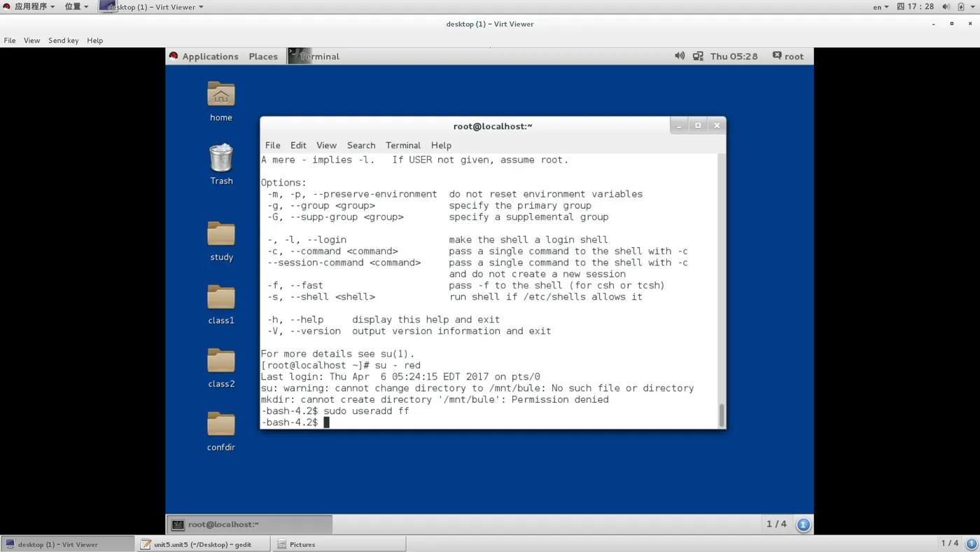
Task: Expand the en input language dropdown
Action: (x=881, y=6)
